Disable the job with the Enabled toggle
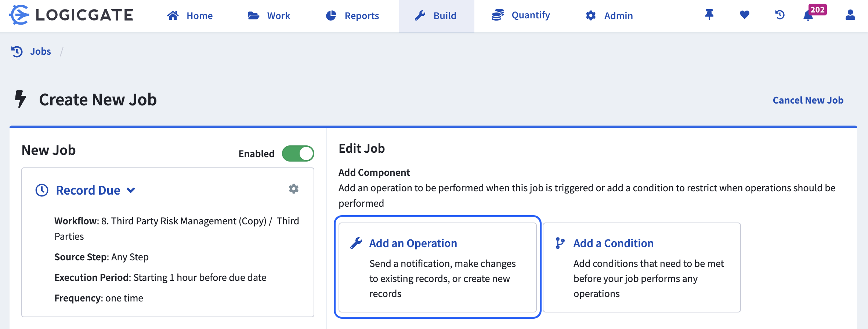Screen dimensions: 868x329 point(298,153)
